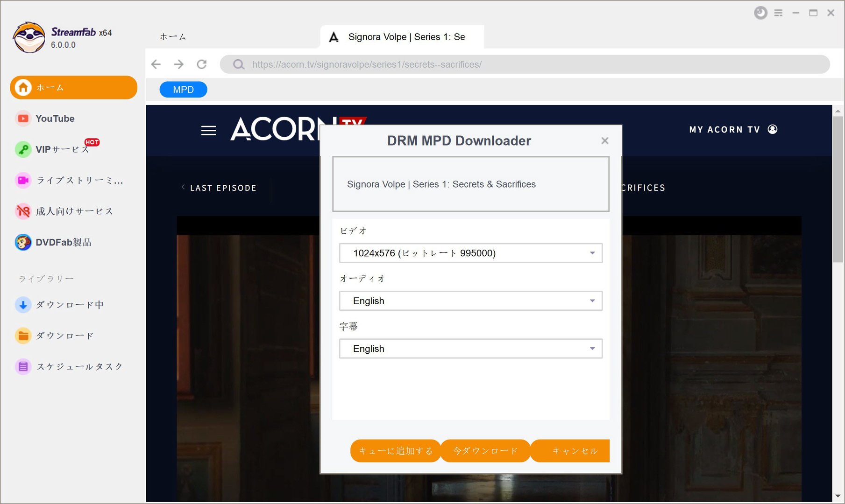This screenshot has height=504, width=845.
Task: Click the VIP key icon
Action: (23, 149)
